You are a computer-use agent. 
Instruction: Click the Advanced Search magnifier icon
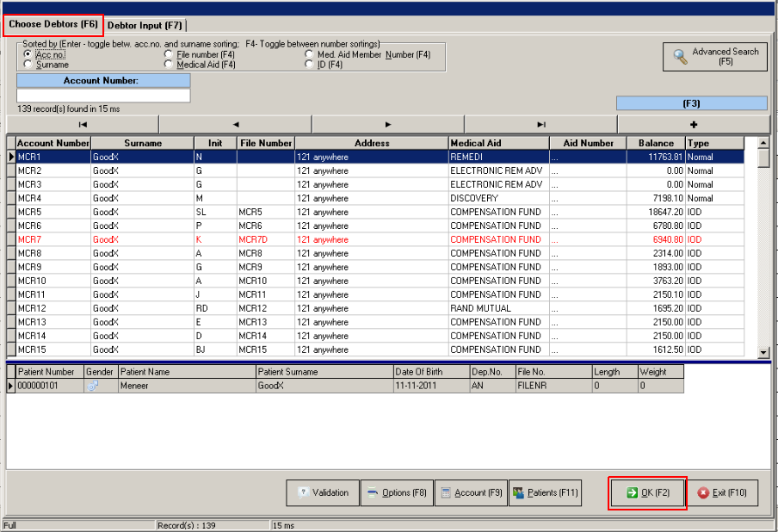681,57
